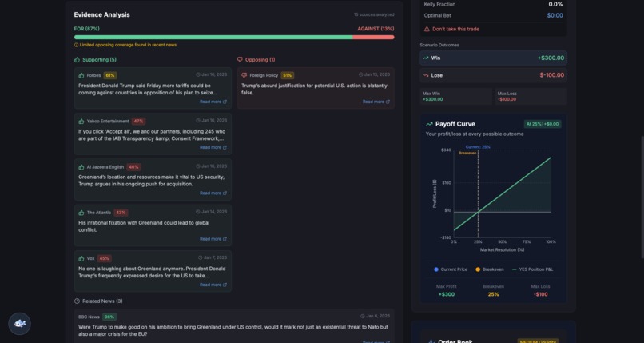This screenshot has height=343, width=644.
Task: Click the page vertical scrollbar thumb
Action: (x=642, y=197)
